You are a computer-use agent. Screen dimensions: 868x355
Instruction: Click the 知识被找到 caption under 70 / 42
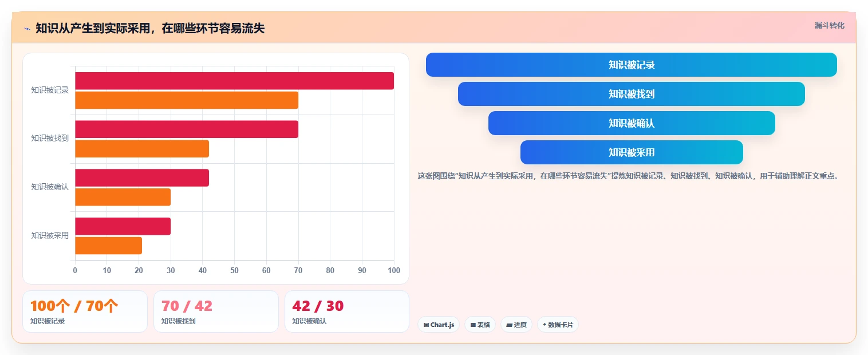tap(179, 321)
